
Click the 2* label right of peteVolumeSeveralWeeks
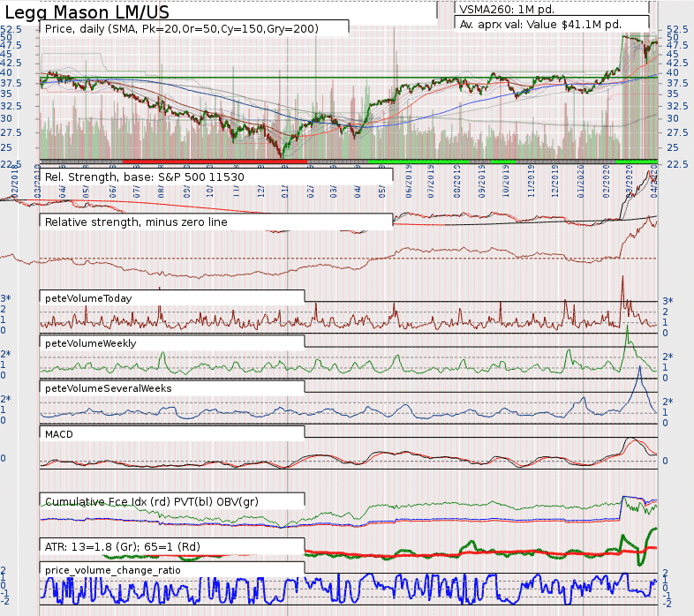click(668, 402)
